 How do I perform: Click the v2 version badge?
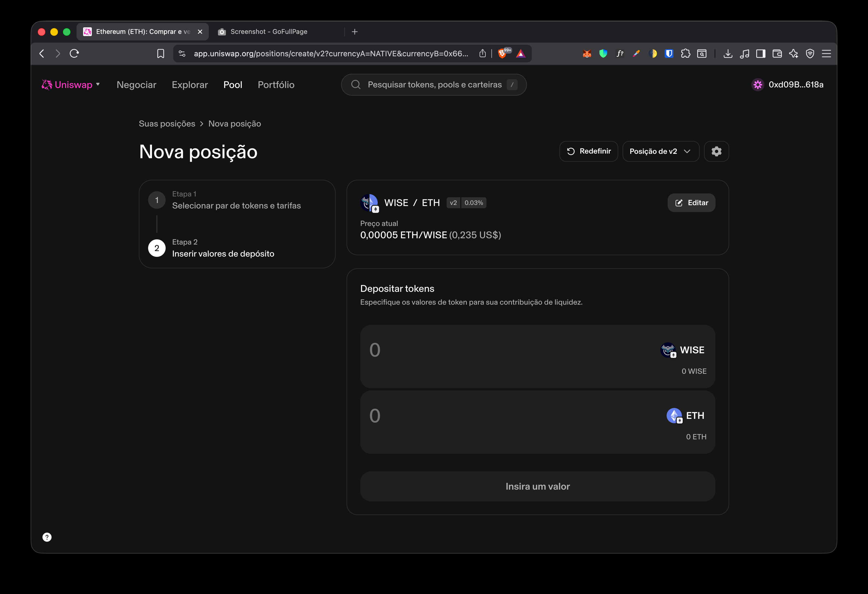pyautogui.click(x=453, y=203)
